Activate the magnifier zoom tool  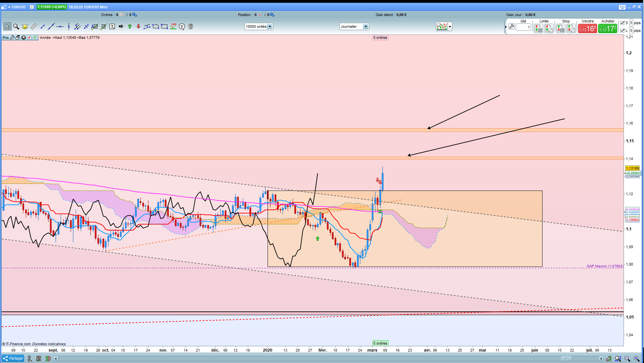pyautogui.click(x=16, y=26)
